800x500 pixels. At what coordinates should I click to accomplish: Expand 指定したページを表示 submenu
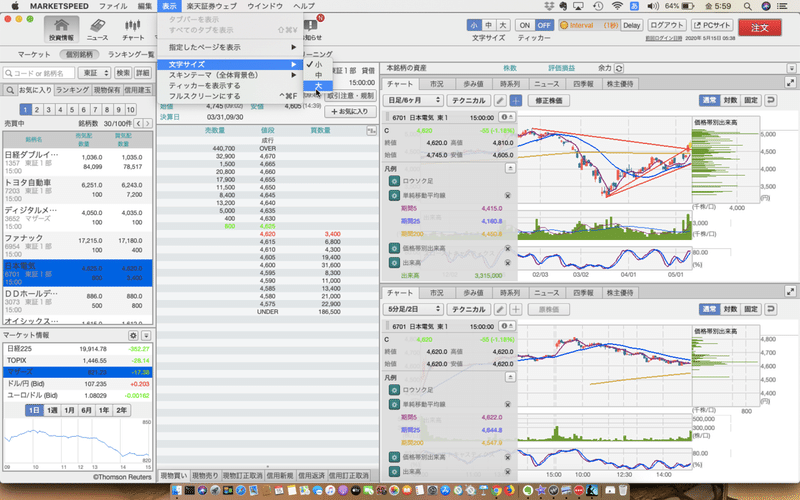click(x=230, y=47)
